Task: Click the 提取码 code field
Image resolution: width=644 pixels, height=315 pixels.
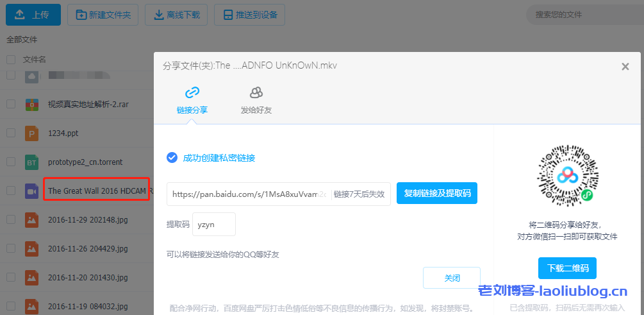Action: click(214, 225)
